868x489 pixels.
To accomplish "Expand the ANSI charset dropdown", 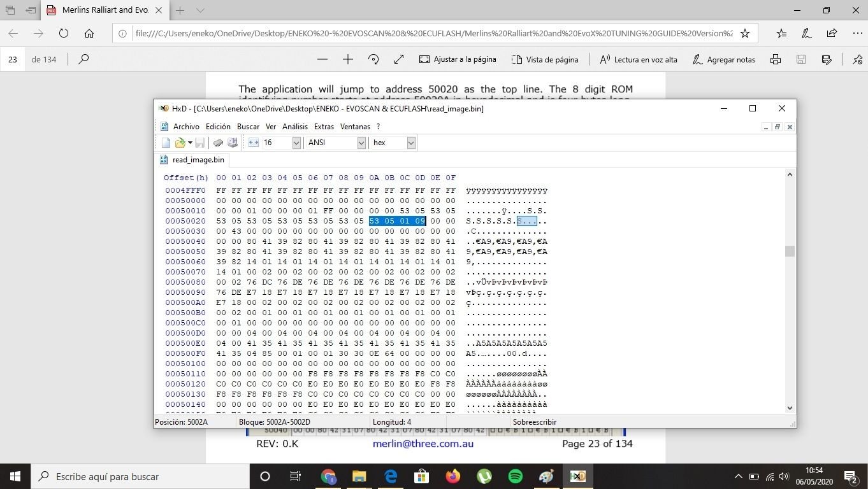I will point(361,143).
